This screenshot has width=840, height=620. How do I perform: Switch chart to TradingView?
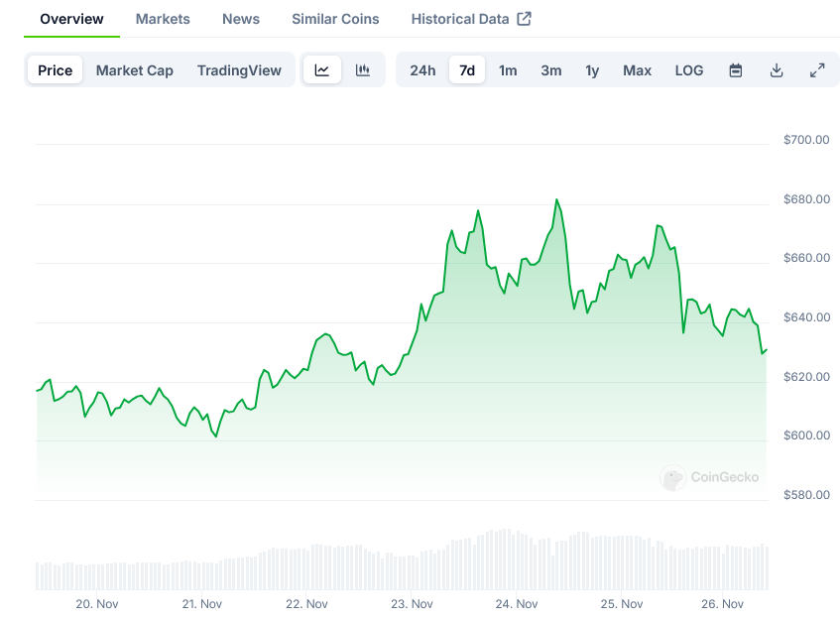pyautogui.click(x=239, y=70)
